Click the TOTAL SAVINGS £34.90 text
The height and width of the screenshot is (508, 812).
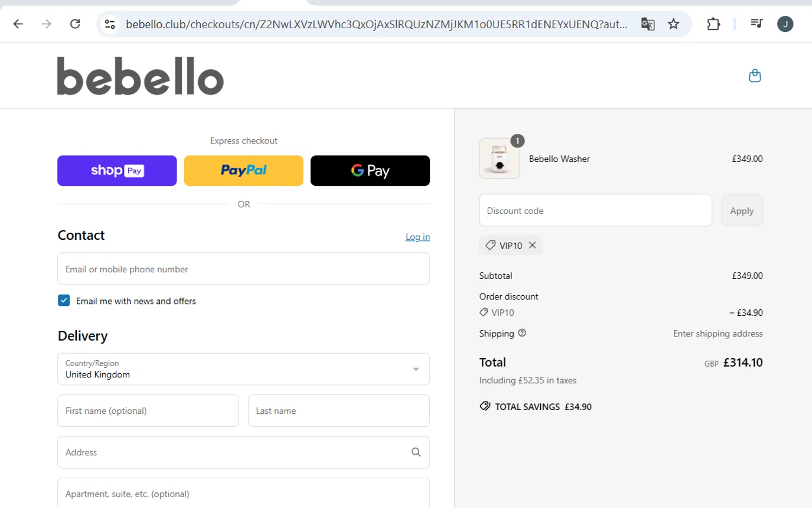(x=543, y=407)
